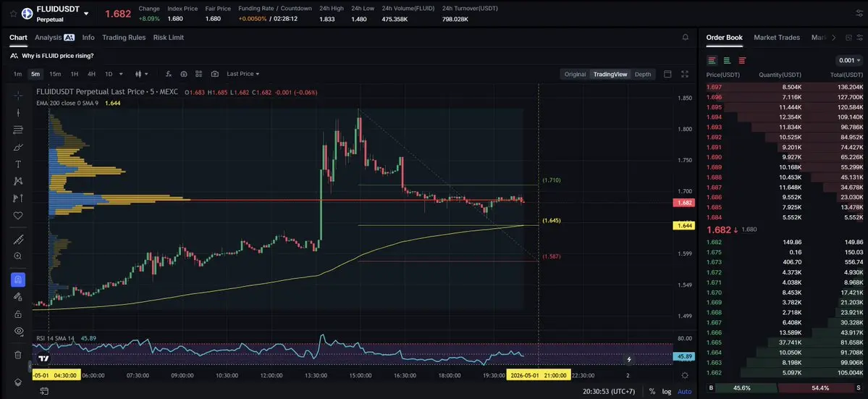Viewport: 868px width, 399px height.
Task: Open the Risk Limit tab
Action: (168, 38)
